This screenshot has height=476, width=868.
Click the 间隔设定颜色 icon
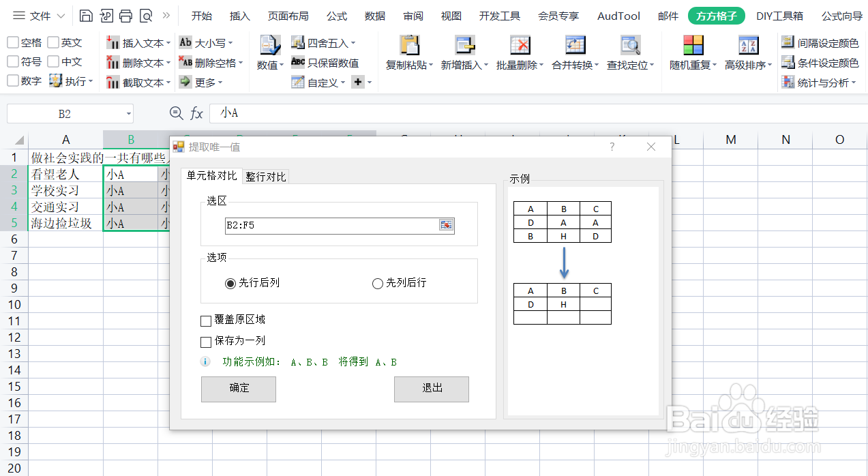point(788,43)
